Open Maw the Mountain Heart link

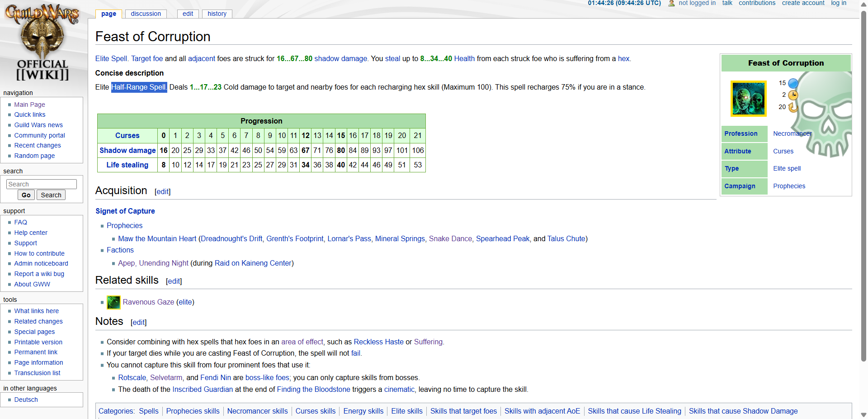[x=157, y=238]
